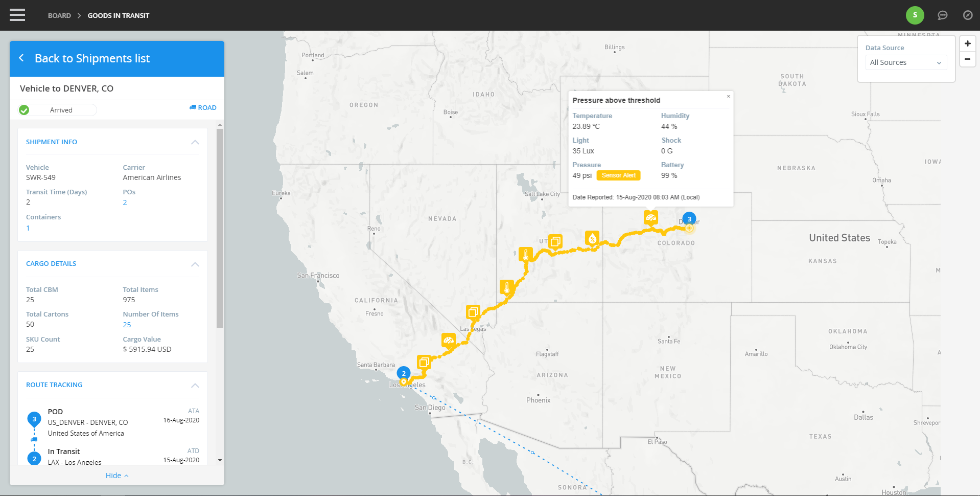Screen dimensions: 980x496
Task: Click the green user avatar S
Action: pos(915,15)
